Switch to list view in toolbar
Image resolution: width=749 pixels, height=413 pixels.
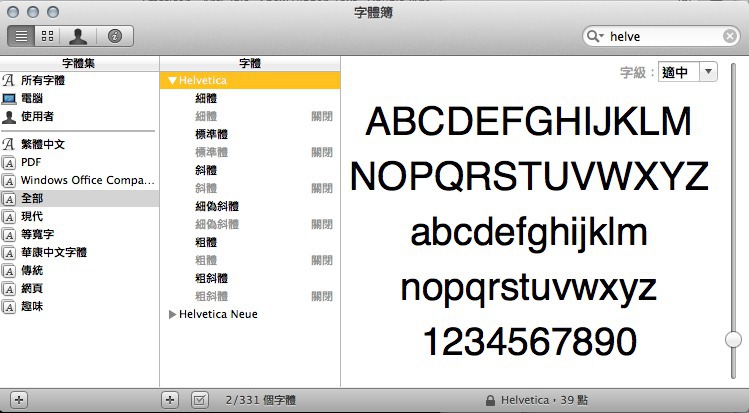[x=21, y=36]
